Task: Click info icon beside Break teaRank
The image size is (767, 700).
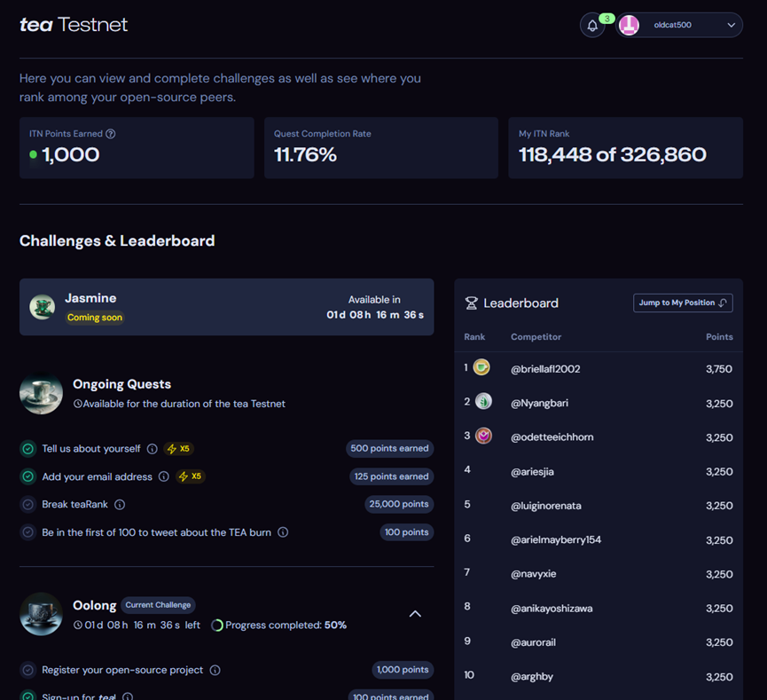Action: click(120, 504)
